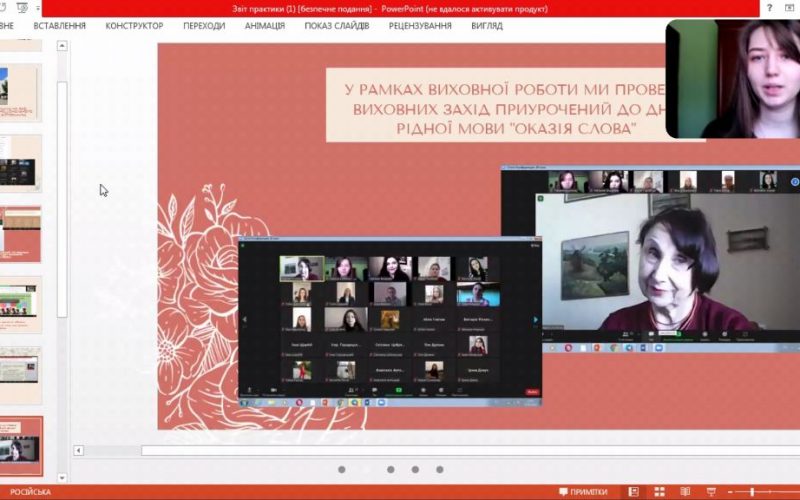Click the Help question mark icon
The width and height of the screenshot is (800, 500).
770,7
